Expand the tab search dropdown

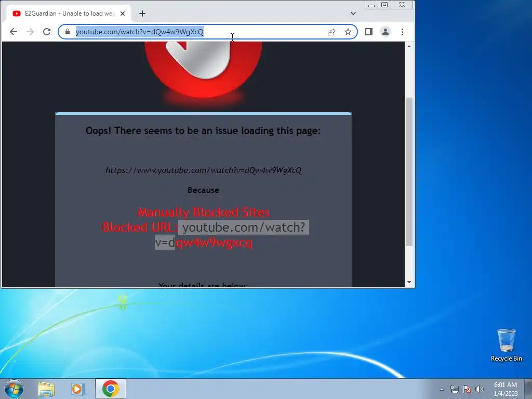pos(353,14)
